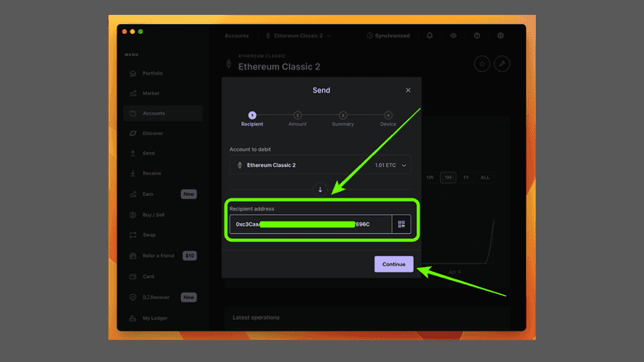
Task: Close the Send dialog
Action: pyautogui.click(x=408, y=90)
